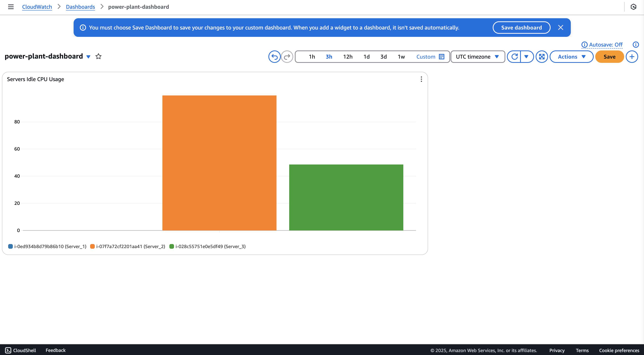Screen dimensions: 644x355
Task: Click the Feedback footer link
Action: [56, 350]
